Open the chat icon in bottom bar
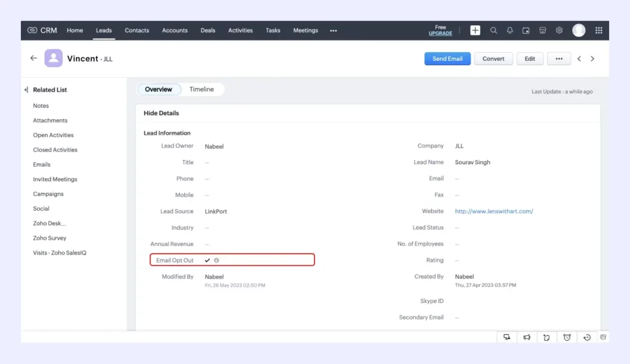 click(507, 338)
